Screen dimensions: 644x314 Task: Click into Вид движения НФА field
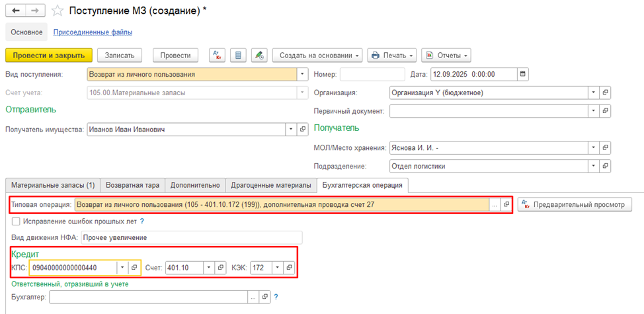pyautogui.click(x=192, y=238)
